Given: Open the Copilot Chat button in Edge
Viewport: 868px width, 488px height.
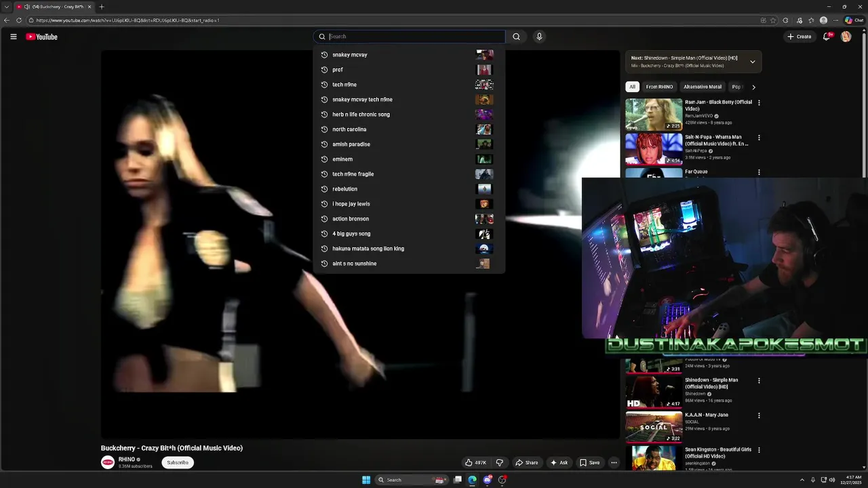Looking at the screenshot, I should coord(854,20).
